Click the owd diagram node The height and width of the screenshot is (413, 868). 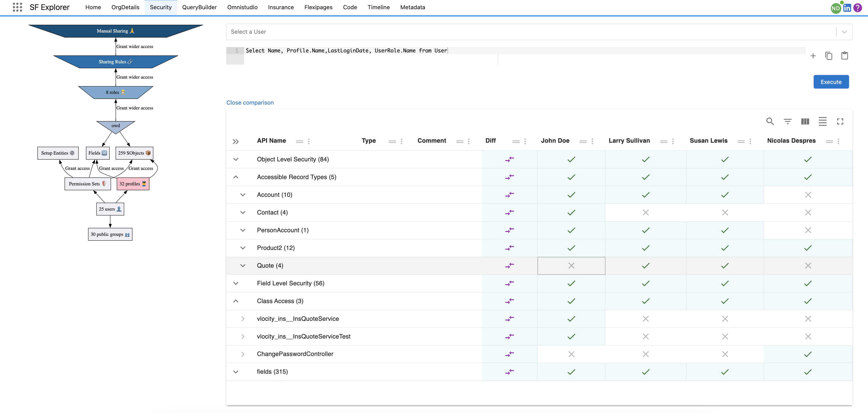tap(116, 126)
